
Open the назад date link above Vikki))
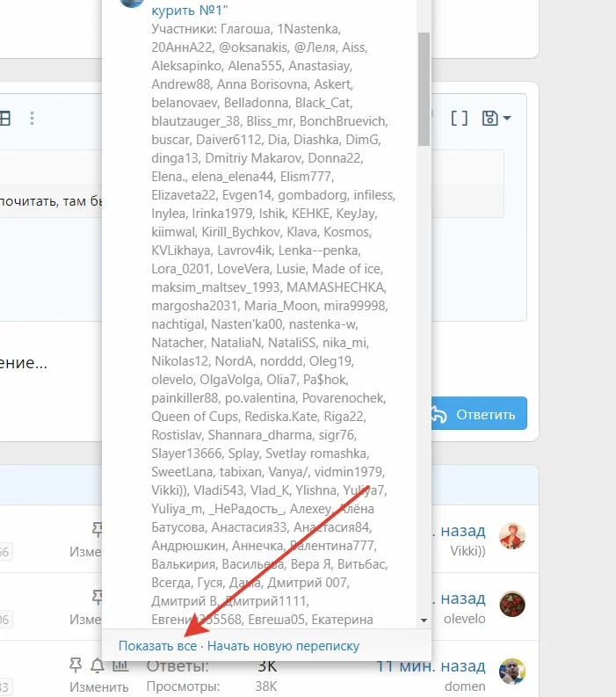(459, 531)
